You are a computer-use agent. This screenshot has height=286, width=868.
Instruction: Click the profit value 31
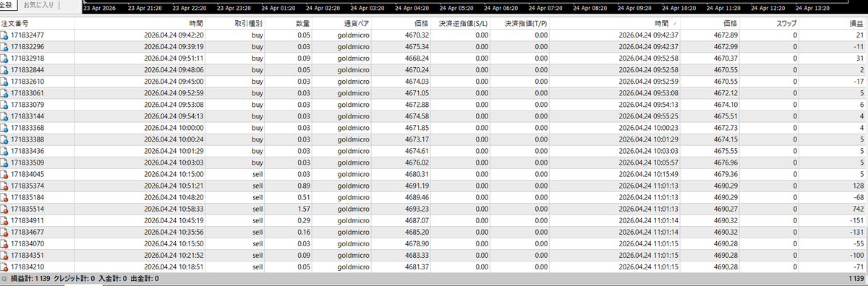coord(860,58)
